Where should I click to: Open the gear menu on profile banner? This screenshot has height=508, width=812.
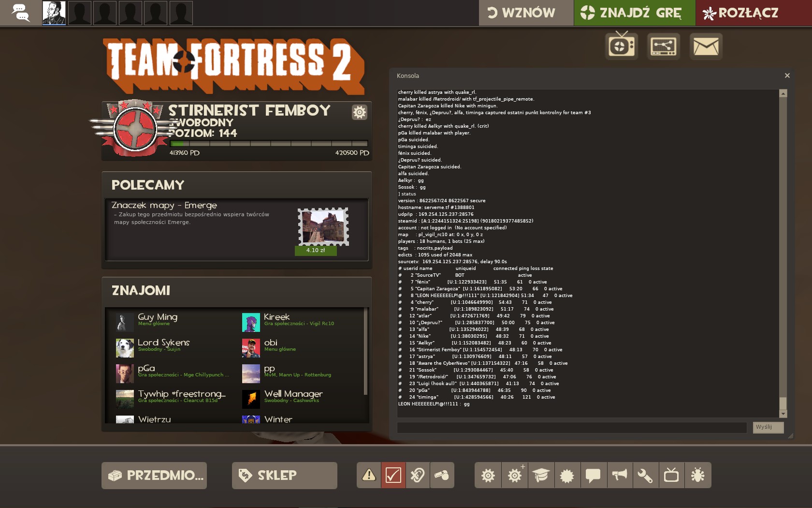click(359, 112)
